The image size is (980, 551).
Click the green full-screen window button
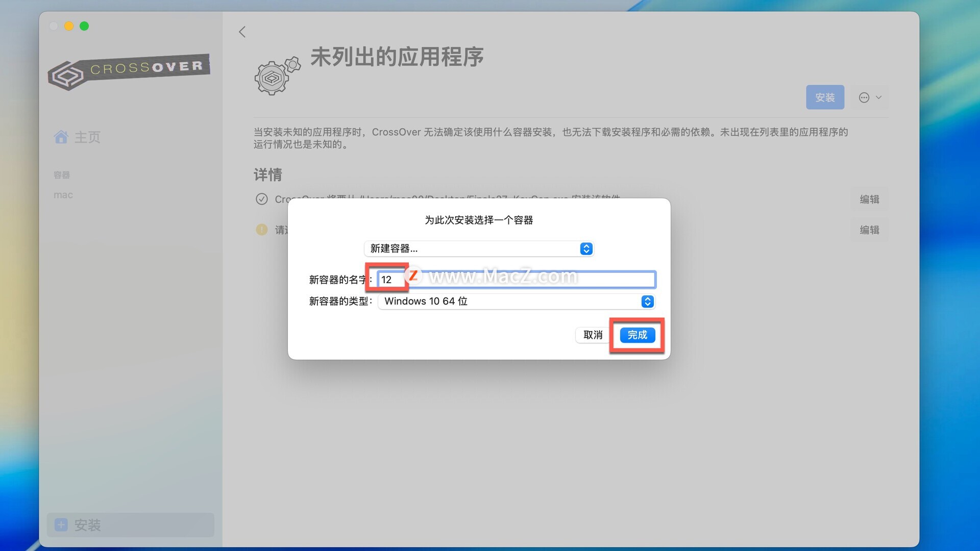coord(84,26)
